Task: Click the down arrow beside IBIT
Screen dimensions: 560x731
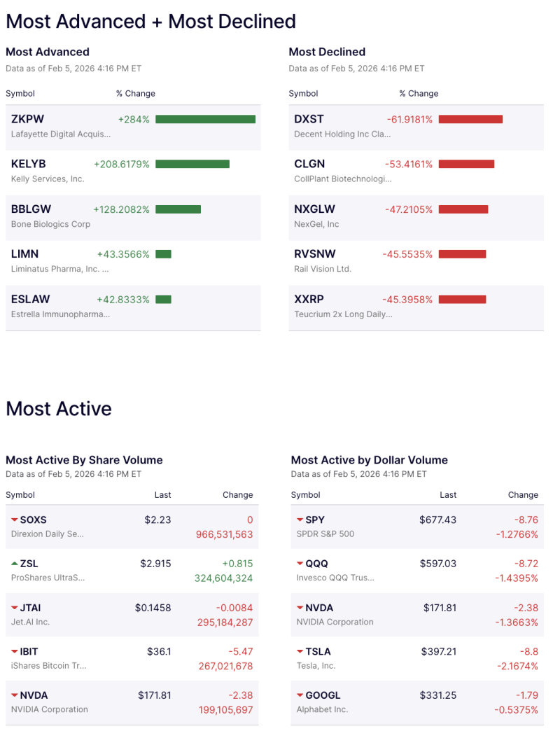Action: [13, 652]
